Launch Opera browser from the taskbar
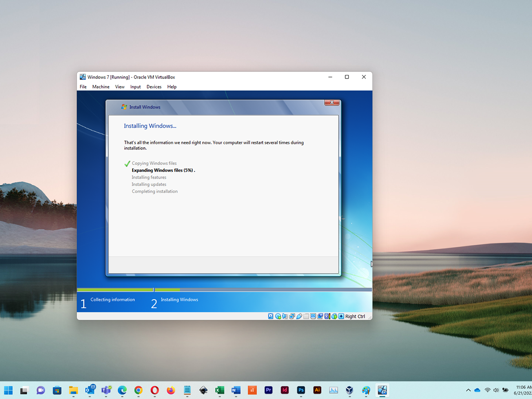Image resolution: width=532 pixels, height=399 pixels. coord(155,390)
